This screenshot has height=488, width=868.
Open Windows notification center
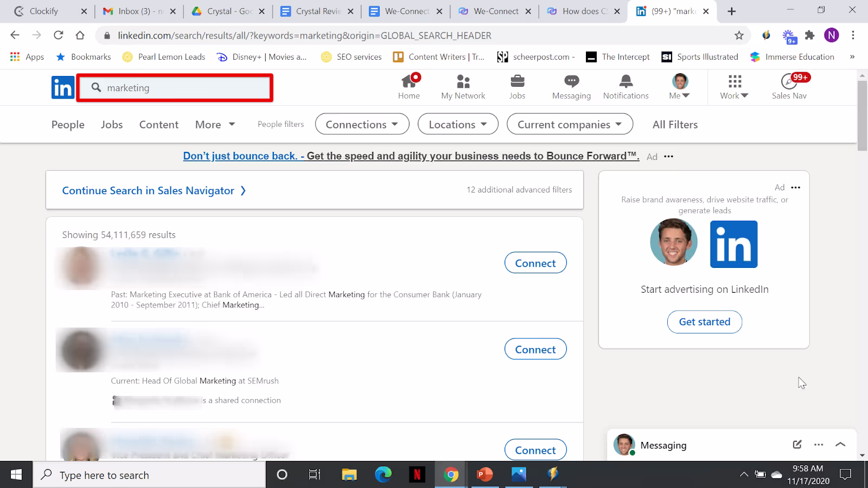(x=845, y=474)
